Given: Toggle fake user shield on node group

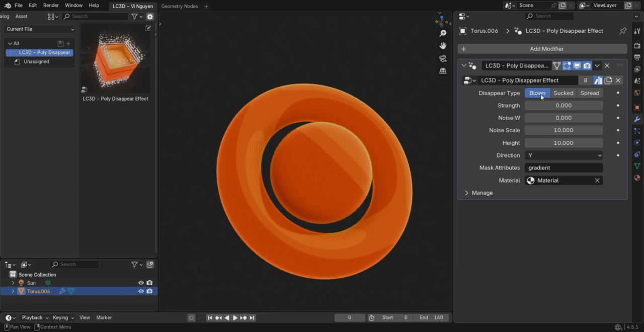Looking at the screenshot, I should pos(598,80).
